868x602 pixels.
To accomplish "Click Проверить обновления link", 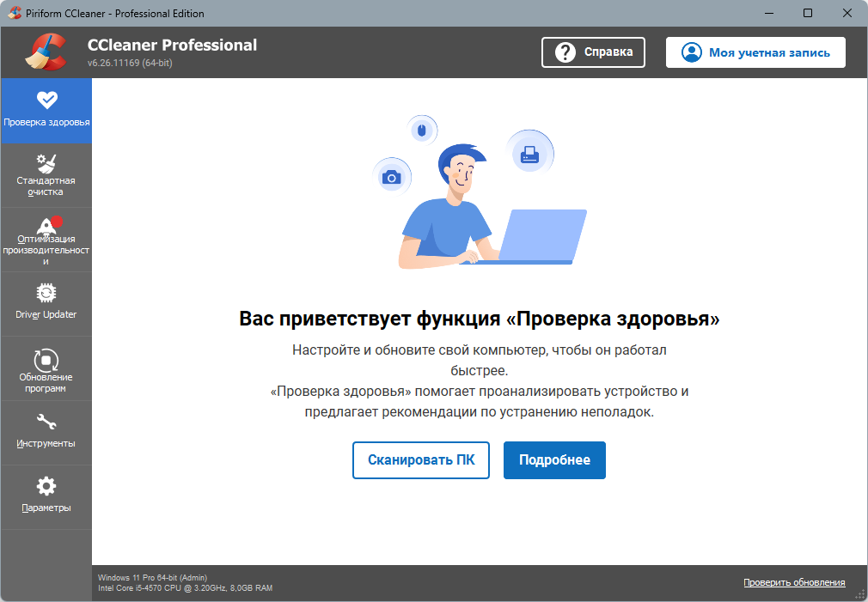I will 794,582.
